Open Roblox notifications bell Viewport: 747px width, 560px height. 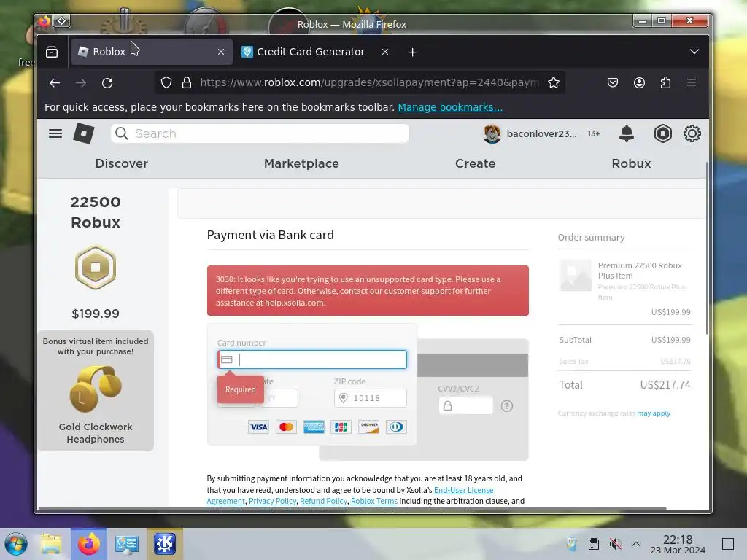click(627, 134)
